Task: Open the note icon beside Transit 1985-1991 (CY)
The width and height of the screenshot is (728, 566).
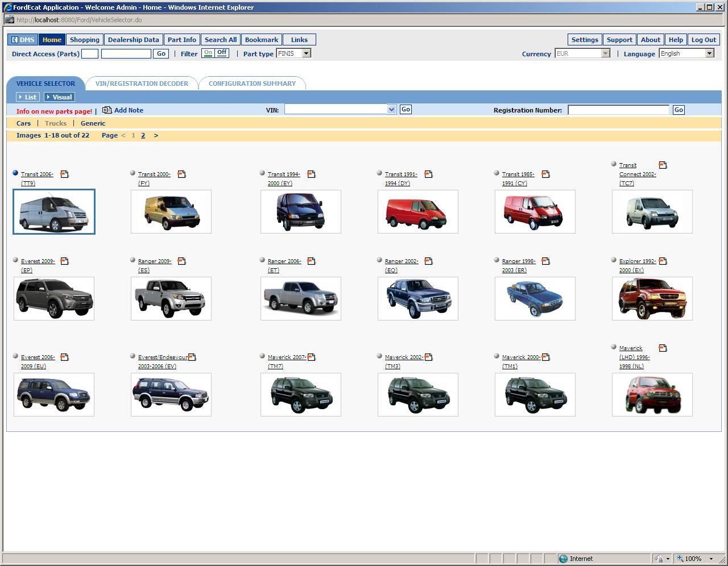Action: tap(545, 174)
